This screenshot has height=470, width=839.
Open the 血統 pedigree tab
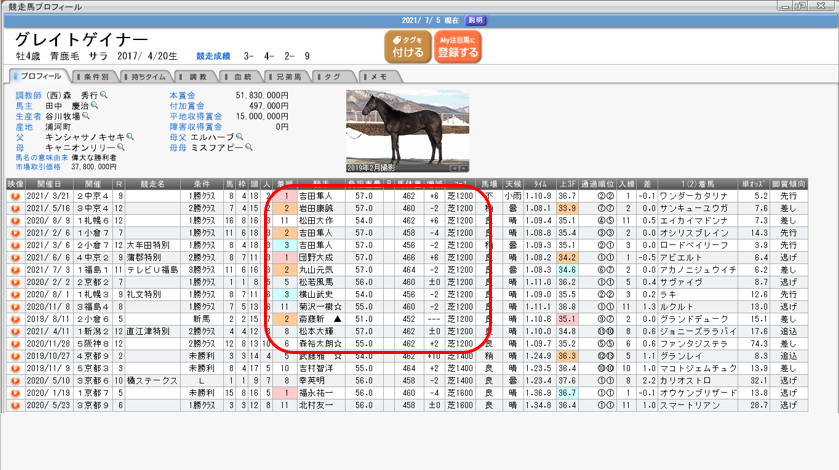(240, 76)
